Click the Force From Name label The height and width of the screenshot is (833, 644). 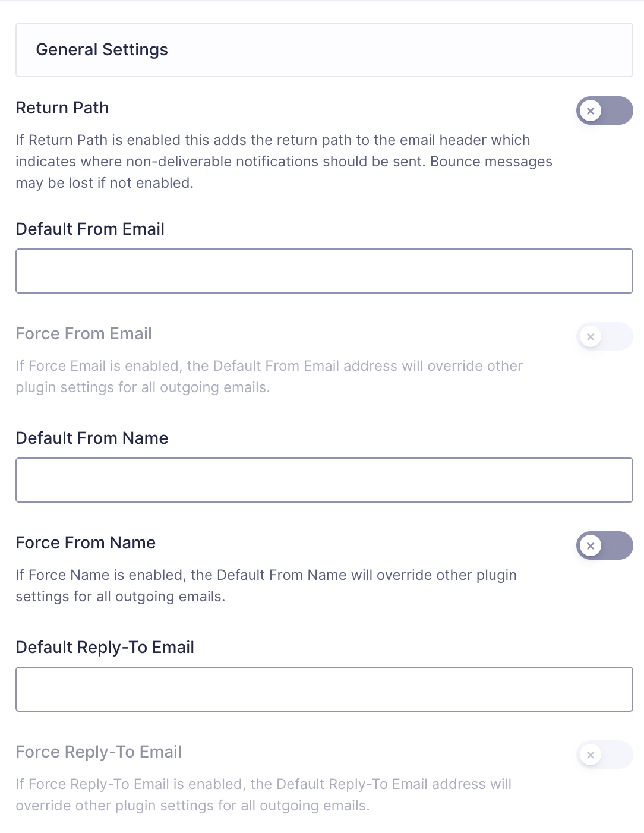coord(86,543)
